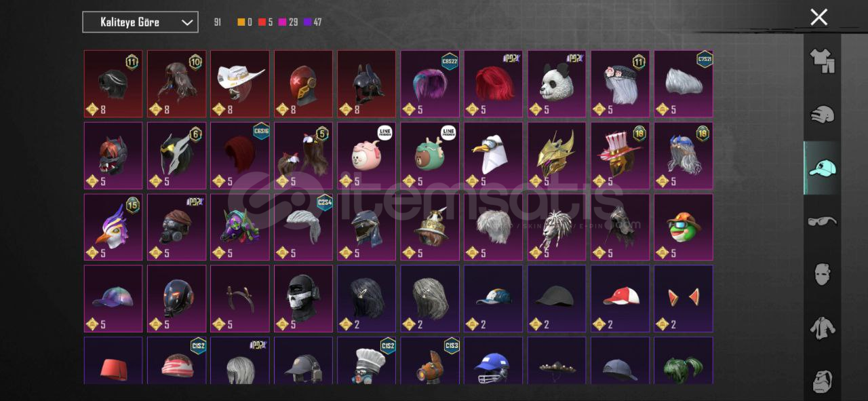Filter by the pink quality count 29

point(288,22)
